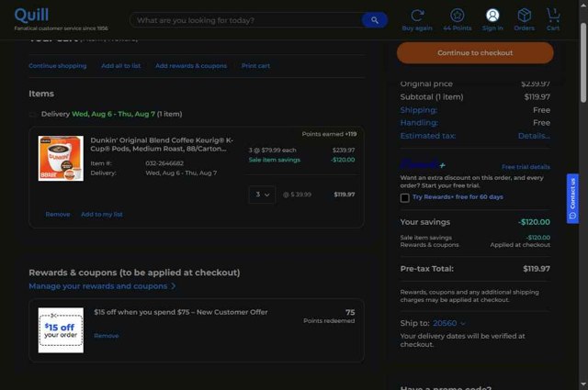588x390 pixels.
Task: Click the Delivery Wed, Aug 6 - Thu, Aug 7 heading
Action: click(112, 114)
